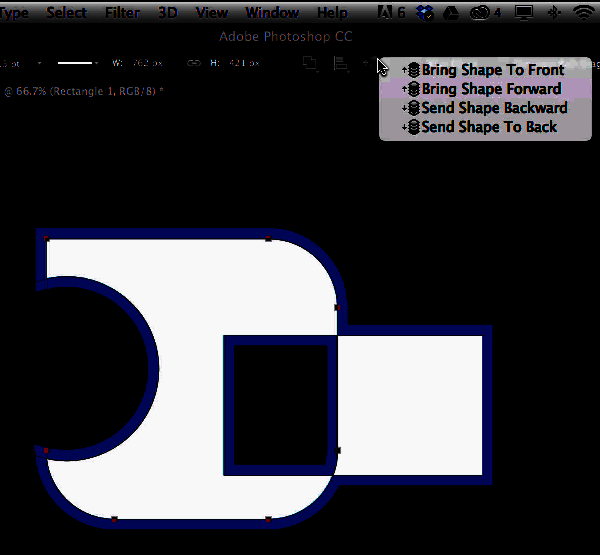
Task: Open the Window menu
Action: pyautogui.click(x=271, y=13)
